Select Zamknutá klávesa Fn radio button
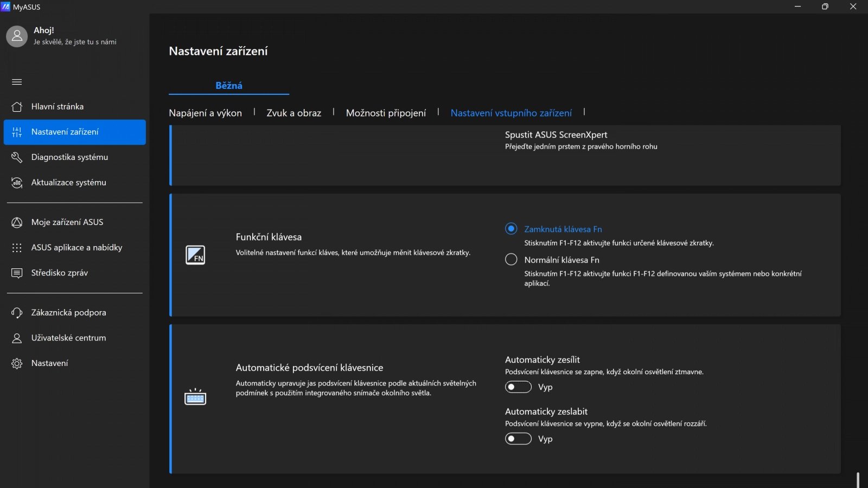This screenshot has height=488, width=868. [x=511, y=229]
